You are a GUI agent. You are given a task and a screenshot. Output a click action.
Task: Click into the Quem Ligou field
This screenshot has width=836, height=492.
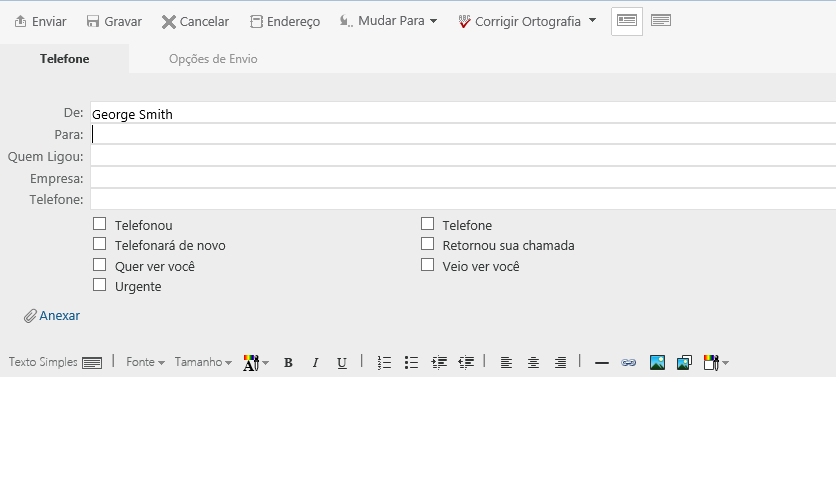[462, 156]
